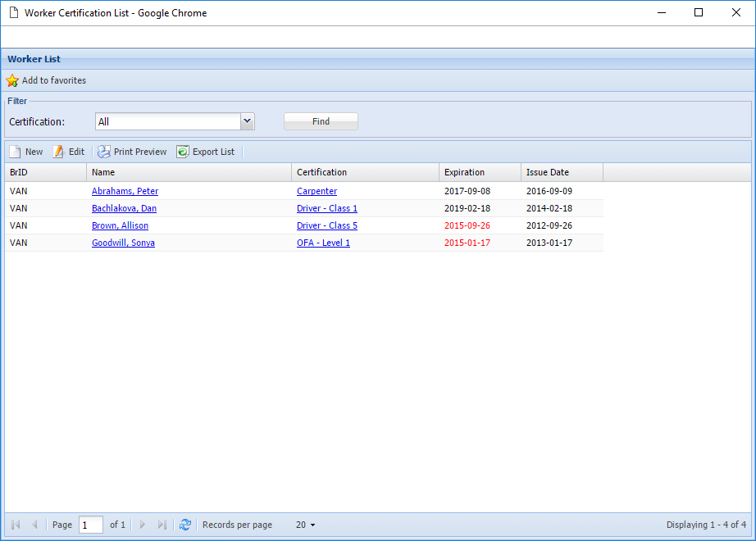Sort by the Name column header
Viewport: 756px width, 541px height.
click(103, 172)
